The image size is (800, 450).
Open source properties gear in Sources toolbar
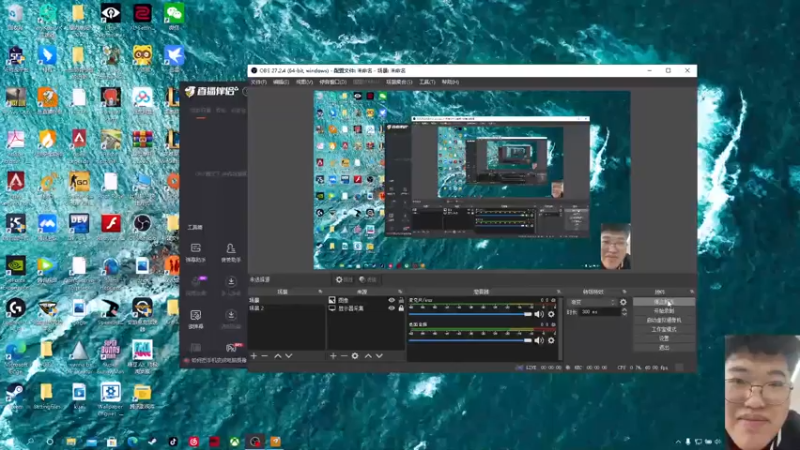pyautogui.click(x=355, y=356)
